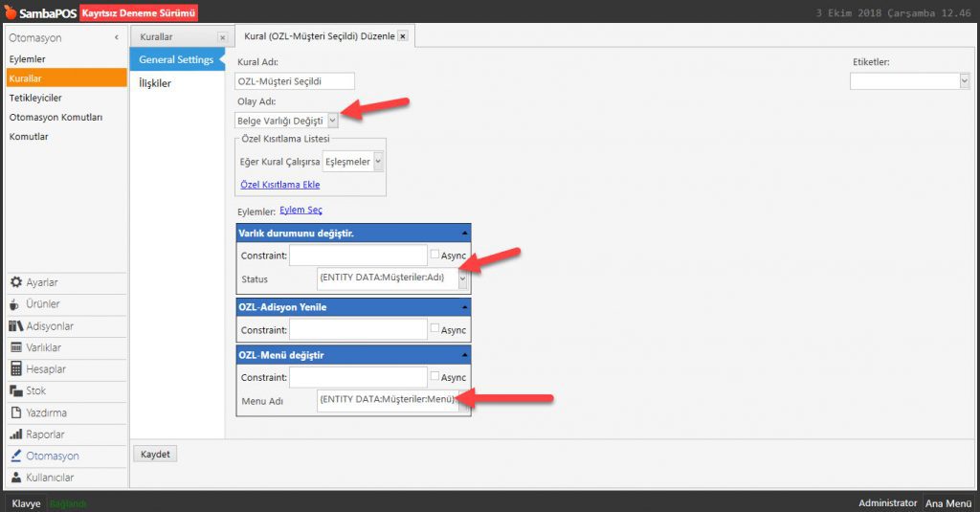Open Hesaplar calculator section

click(x=45, y=369)
